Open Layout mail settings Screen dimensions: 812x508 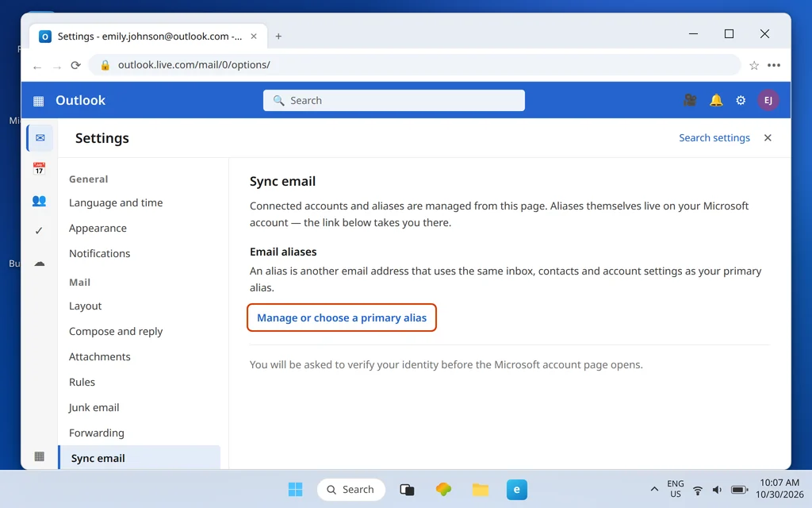click(85, 306)
